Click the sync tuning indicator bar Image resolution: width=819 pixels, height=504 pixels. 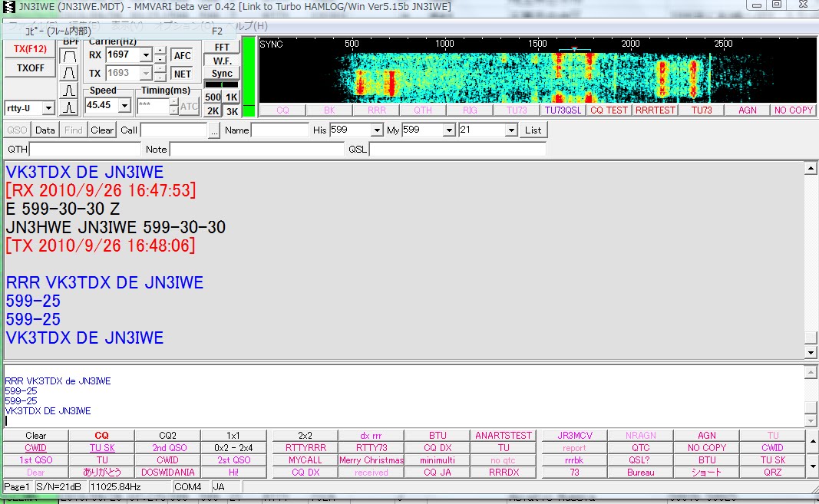(222, 84)
